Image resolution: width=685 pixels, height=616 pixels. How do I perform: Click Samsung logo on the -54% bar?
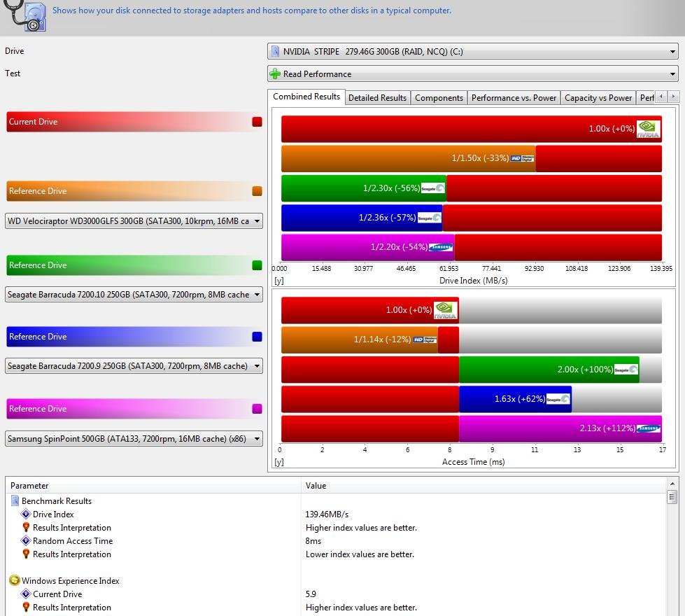pyautogui.click(x=440, y=247)
